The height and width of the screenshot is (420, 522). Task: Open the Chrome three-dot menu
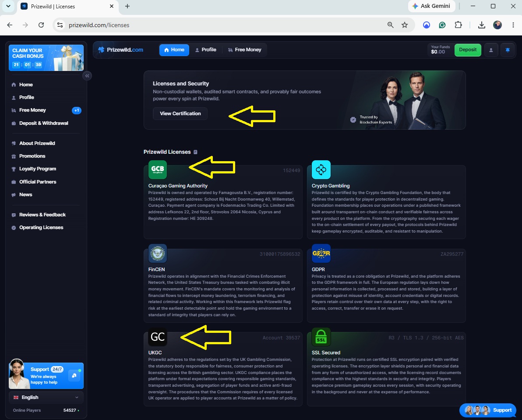click(513, 25)
